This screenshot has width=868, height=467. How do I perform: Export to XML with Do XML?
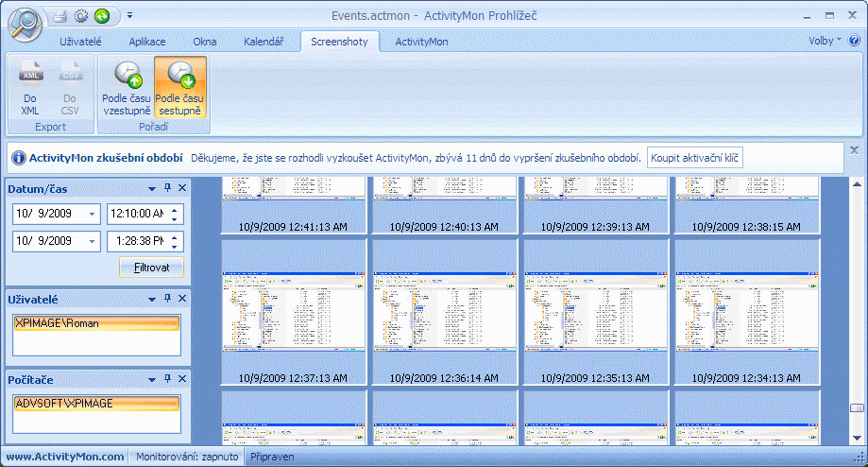(30, 87)
